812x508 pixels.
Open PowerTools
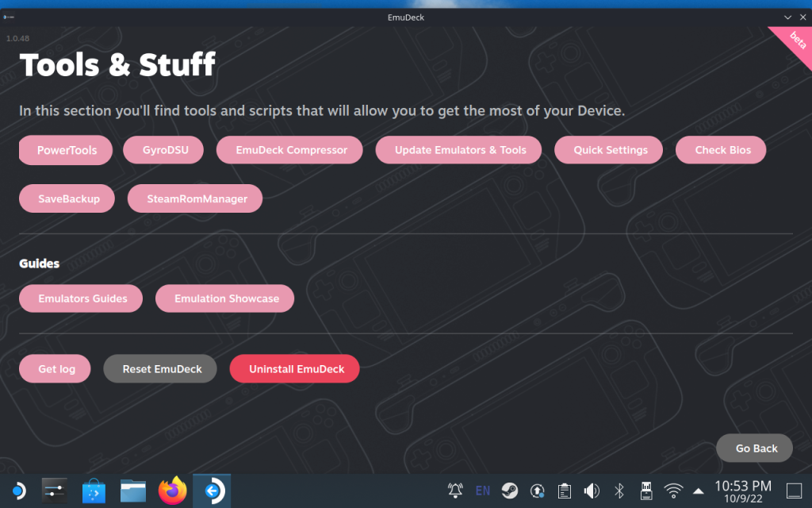66,150
